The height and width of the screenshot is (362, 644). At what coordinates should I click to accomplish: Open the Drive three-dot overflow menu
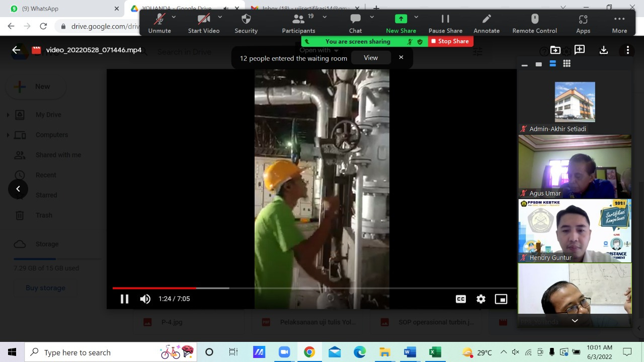point(627,50)
